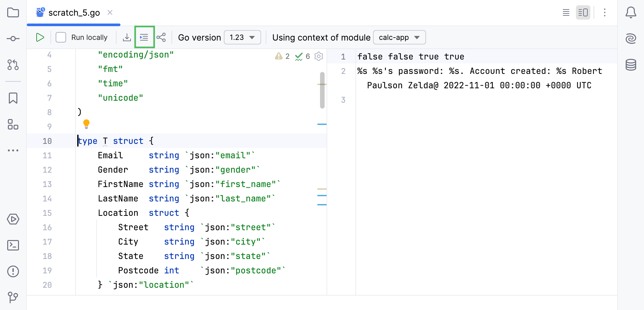Open the Project tool window folder icon
This screenshot has width=644, height=310.
tap(13, 12)
